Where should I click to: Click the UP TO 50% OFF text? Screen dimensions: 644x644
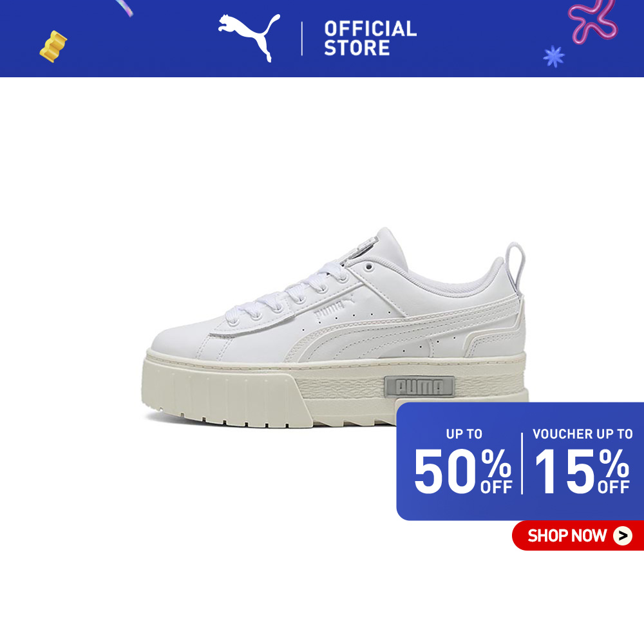(463, 462)
